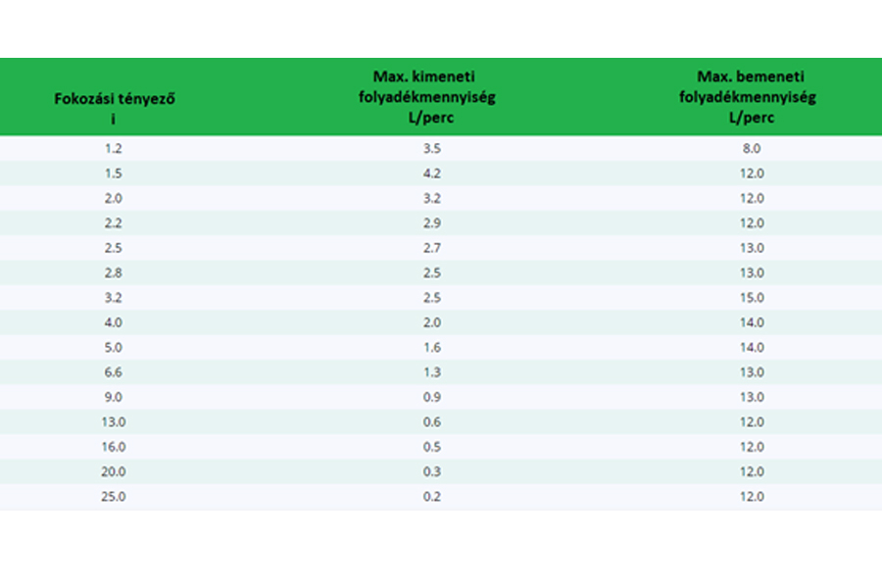Click the 1.3 output flow value
Screen dimensions: 882x588
[x=432, y=372]
